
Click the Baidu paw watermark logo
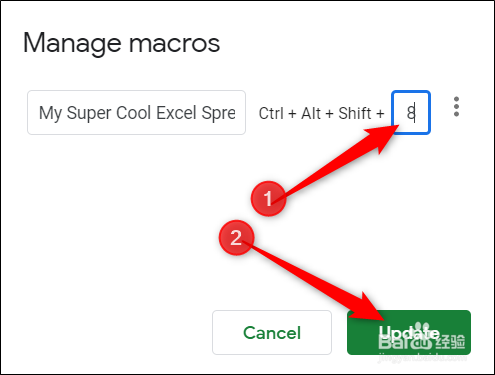(x=421, y=334)
